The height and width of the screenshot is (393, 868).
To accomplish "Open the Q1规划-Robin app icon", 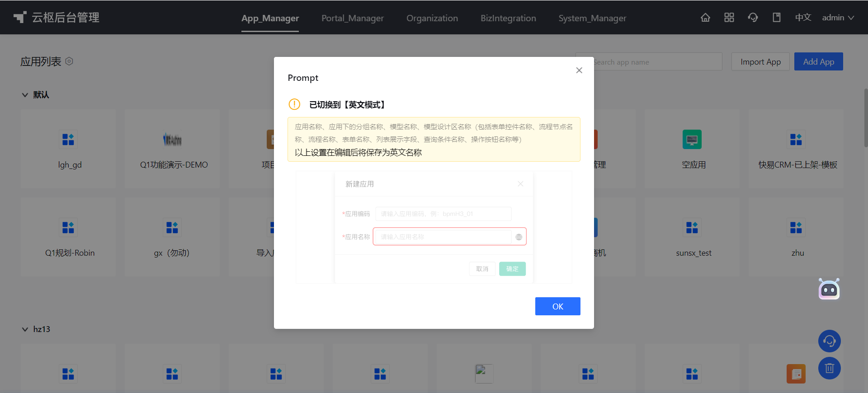I will (x=68, y=228).
